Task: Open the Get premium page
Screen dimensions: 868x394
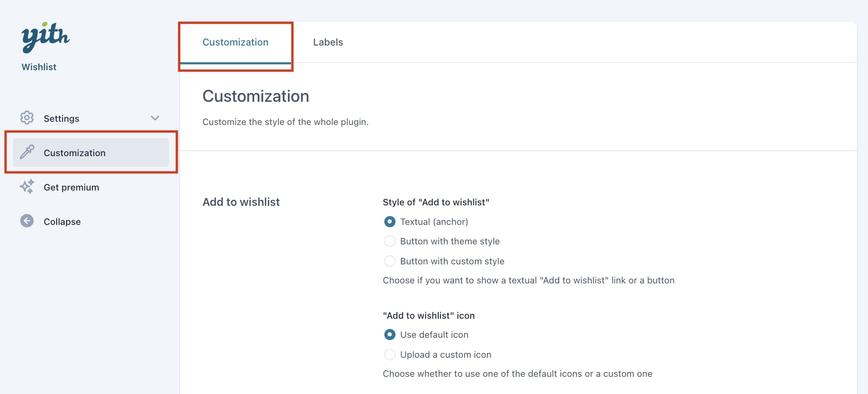Action: 71,187
